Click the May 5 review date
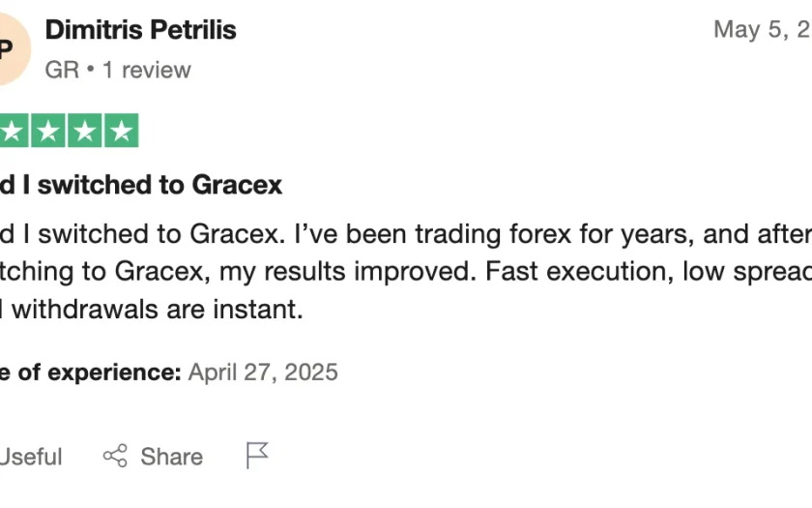The image size is (812, 508). (763, 30)
